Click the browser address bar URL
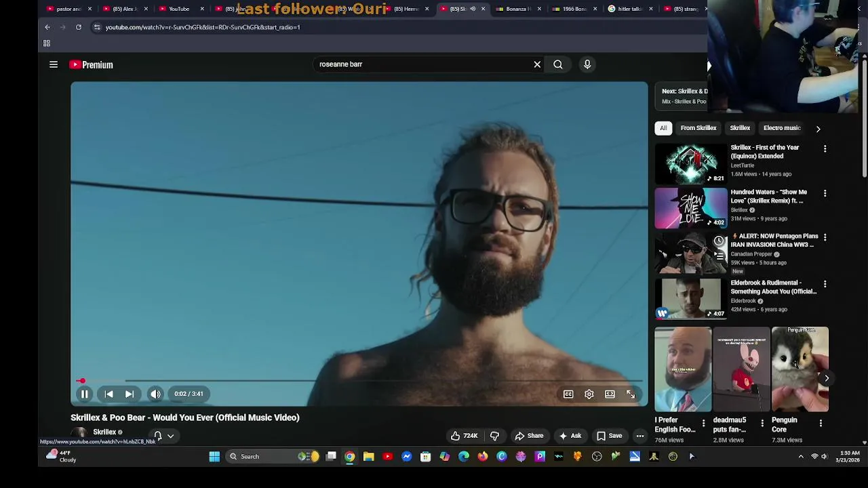The width and height of the screenshot is (868, 488). pos(203,27)
